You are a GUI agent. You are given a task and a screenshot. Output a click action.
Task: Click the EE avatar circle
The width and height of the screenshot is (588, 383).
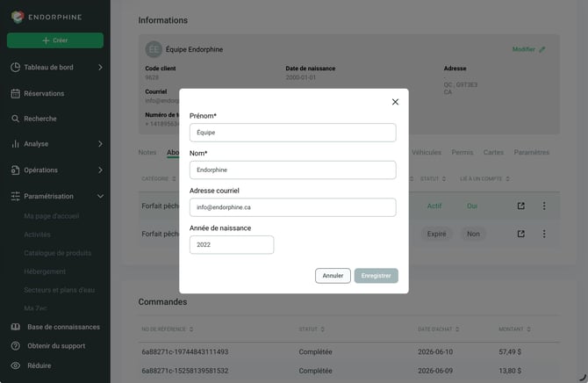154,49
